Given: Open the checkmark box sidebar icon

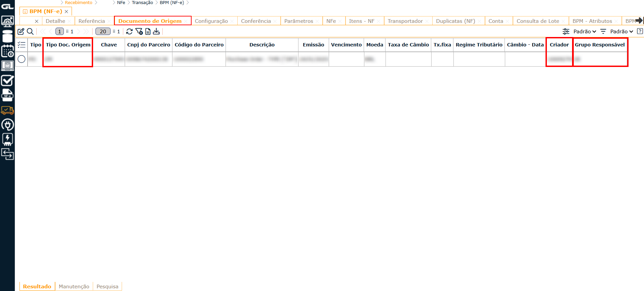Looking at the screenshot, I should tap(7, 80).
